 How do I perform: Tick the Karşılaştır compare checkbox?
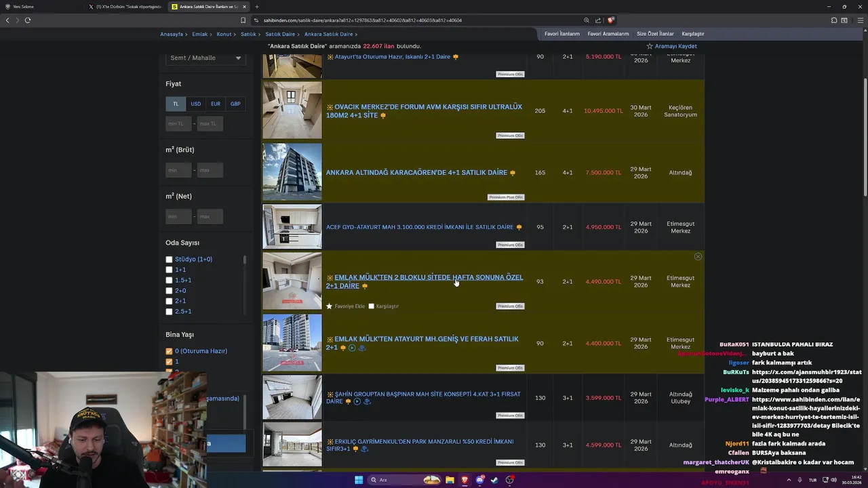[371, 306]
